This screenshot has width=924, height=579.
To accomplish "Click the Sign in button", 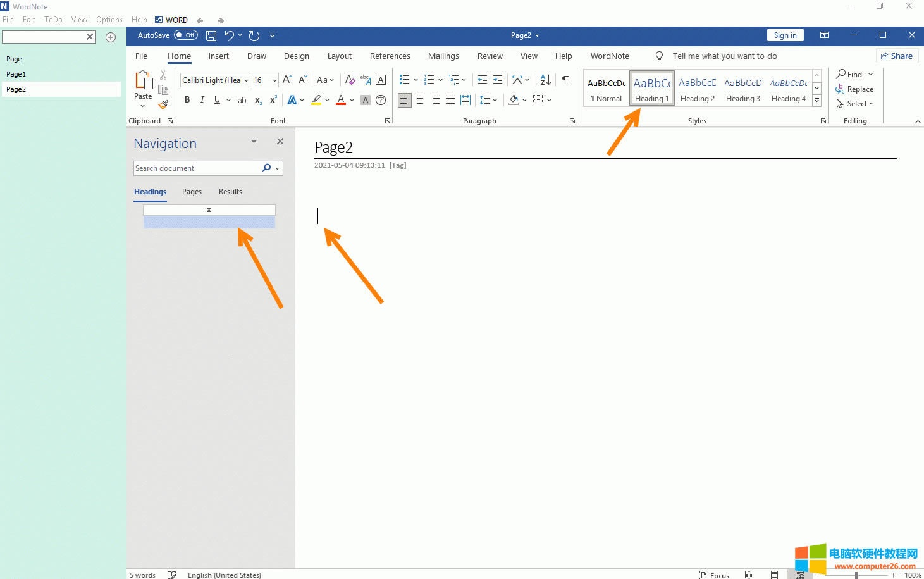I will coord(785,35).
